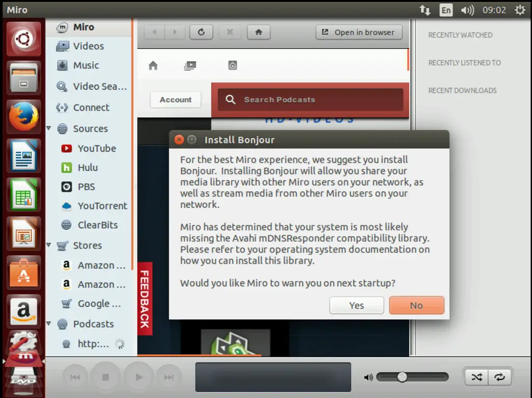Click the volume slider knob

tap(402, 377)
